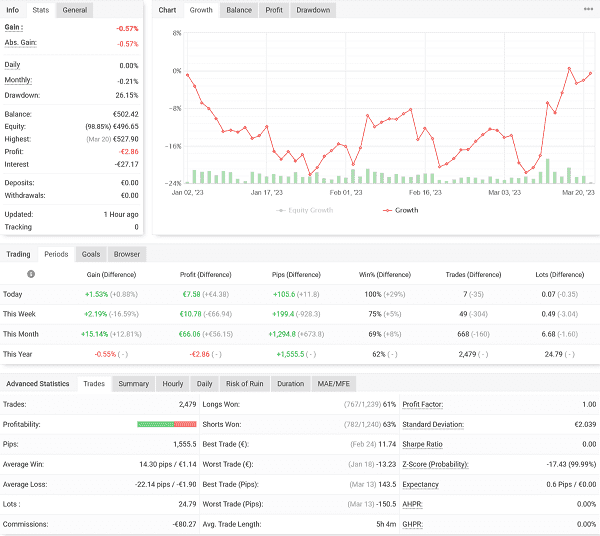Click the This Week row label
Viewport: 600px width, 536px height.
[x=19, y=314]
